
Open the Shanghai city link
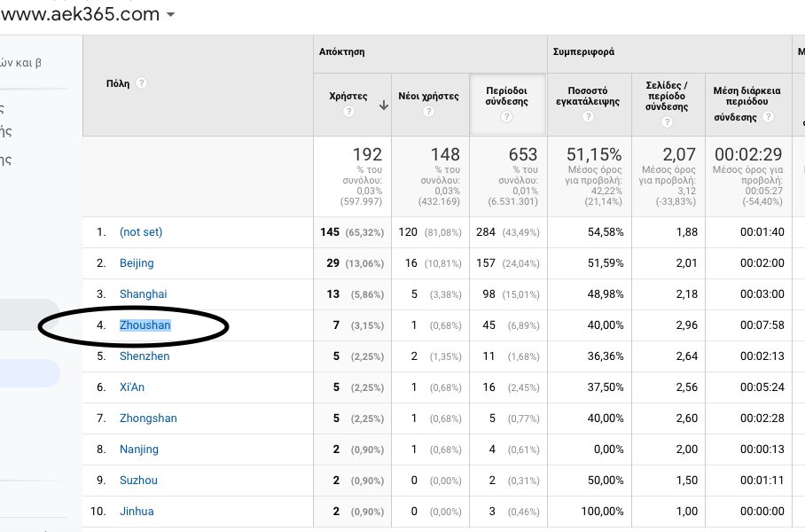[x=143, y=294]
